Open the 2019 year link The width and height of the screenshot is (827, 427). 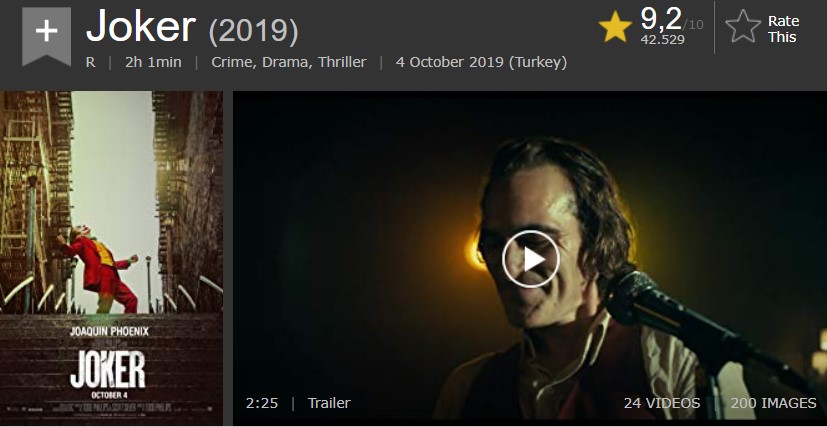point(254,31)
